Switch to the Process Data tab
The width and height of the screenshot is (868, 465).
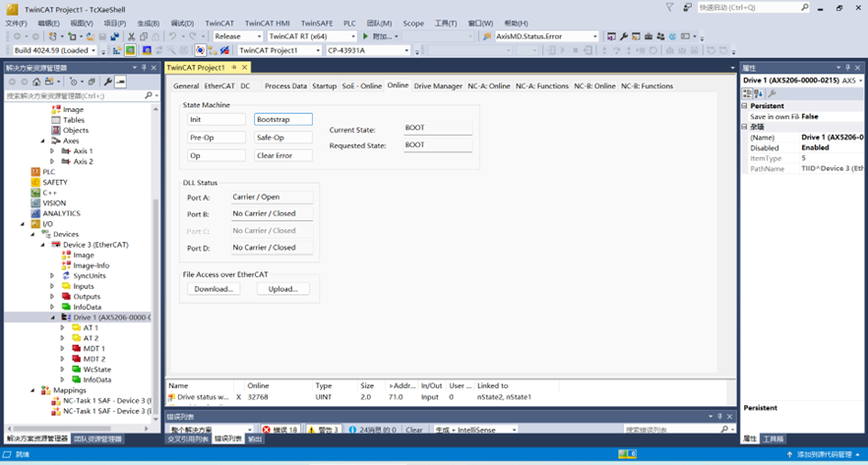pyautogui.click(x=285, y=86)
